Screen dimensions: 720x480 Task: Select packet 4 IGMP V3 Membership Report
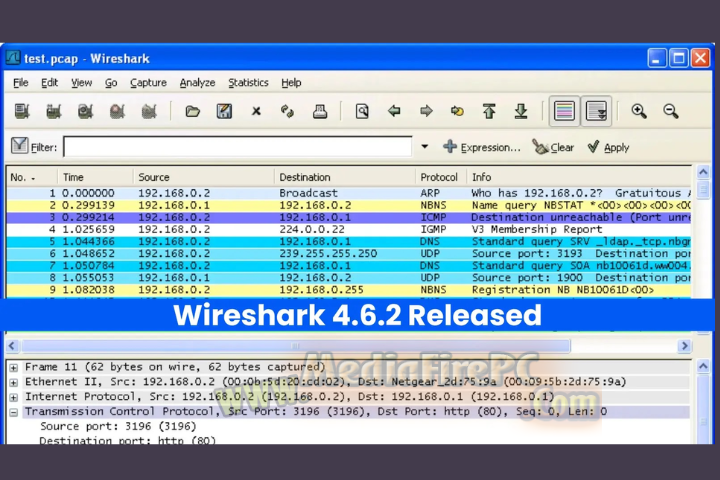coord(349,229)
